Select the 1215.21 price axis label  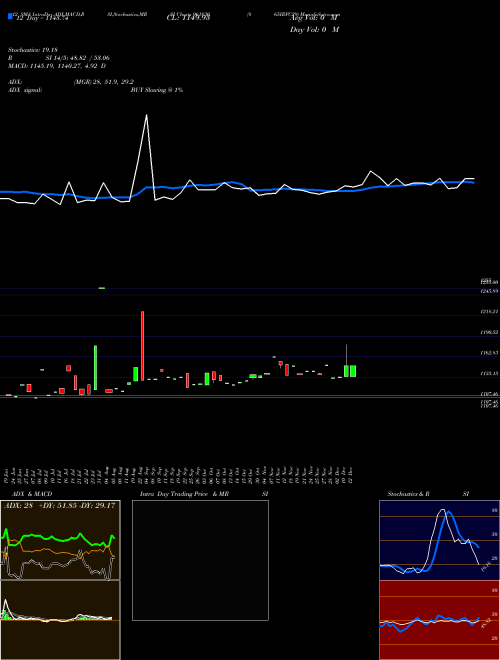(489, 311)
